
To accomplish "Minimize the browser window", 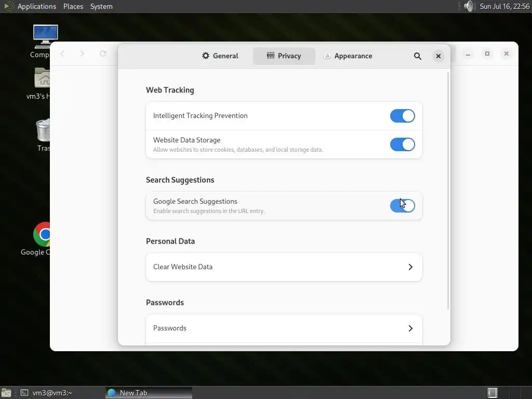I will coord(468,54).
